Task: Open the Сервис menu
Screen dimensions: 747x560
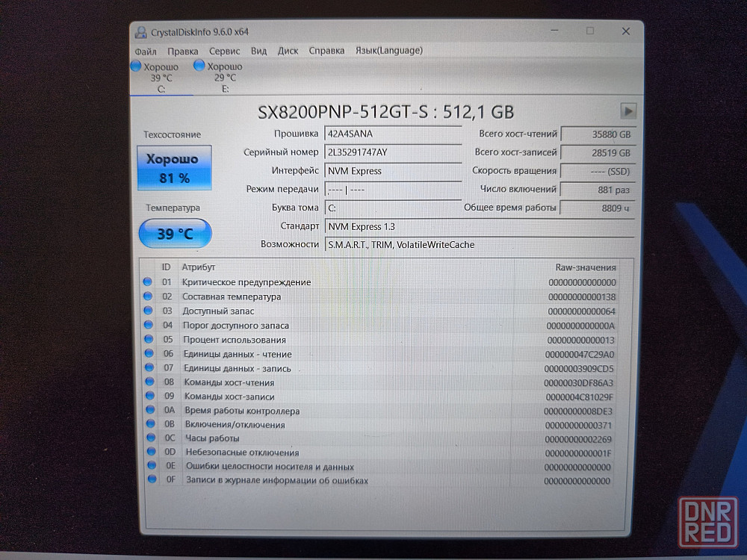Action: click(x=224, y=51)
